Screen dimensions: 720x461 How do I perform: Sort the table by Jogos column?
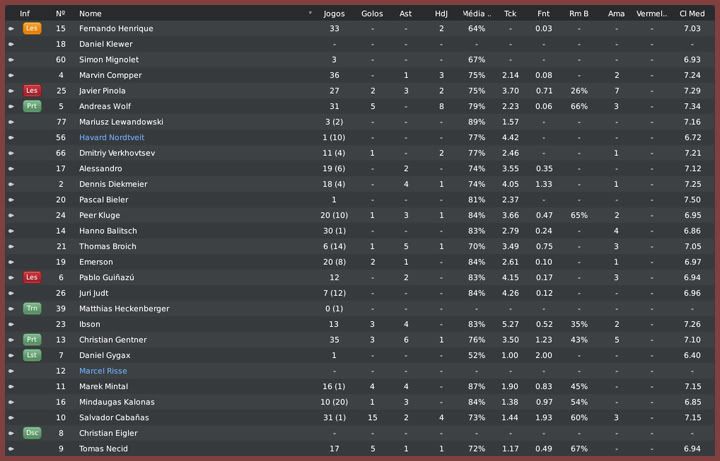334,14
